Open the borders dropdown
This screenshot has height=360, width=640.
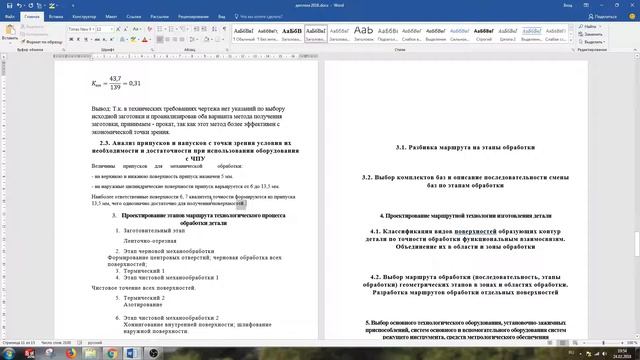(223, 40)
